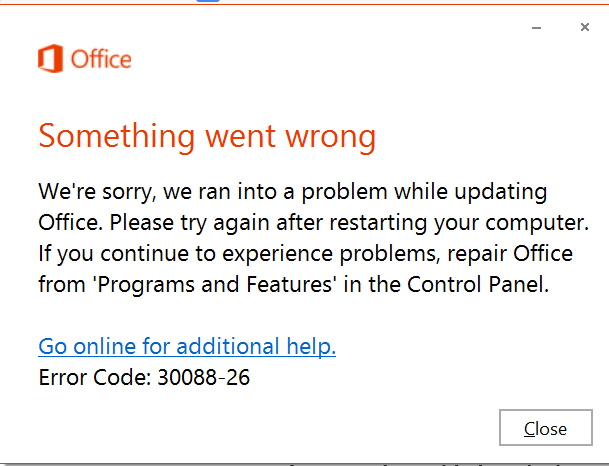Image resolution: width=609 pixels, height=466 pixels.
Task: Click the number 30088-26
Action: [x=204, y=377]
